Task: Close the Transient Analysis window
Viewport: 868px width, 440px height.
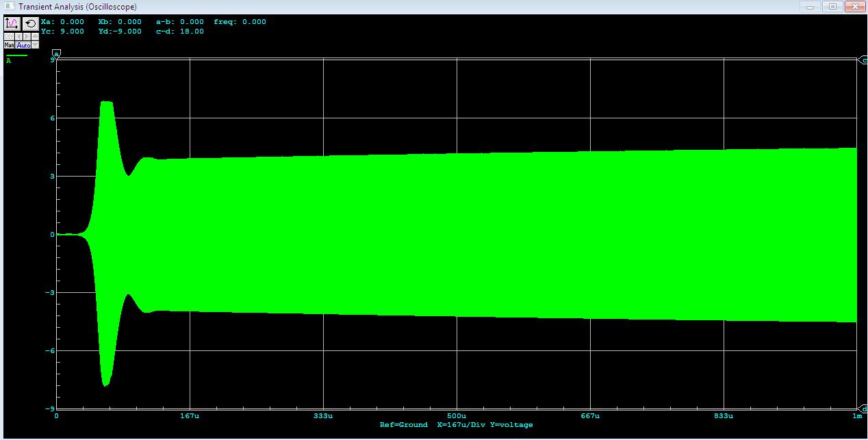Action: point(854,7)
